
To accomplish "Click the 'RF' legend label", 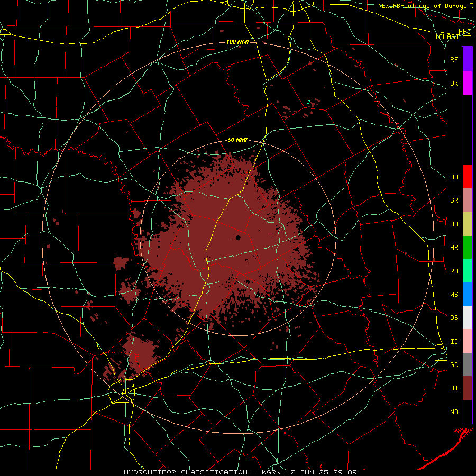I will 454,59.
